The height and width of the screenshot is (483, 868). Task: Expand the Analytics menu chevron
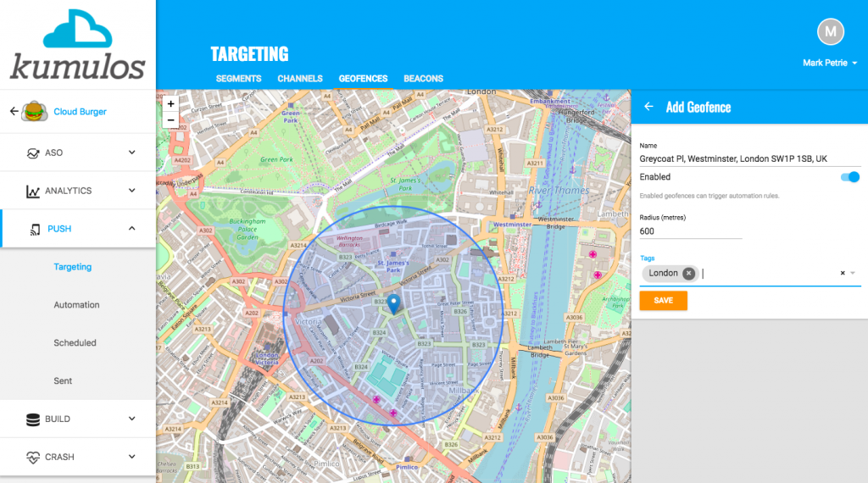131,191
